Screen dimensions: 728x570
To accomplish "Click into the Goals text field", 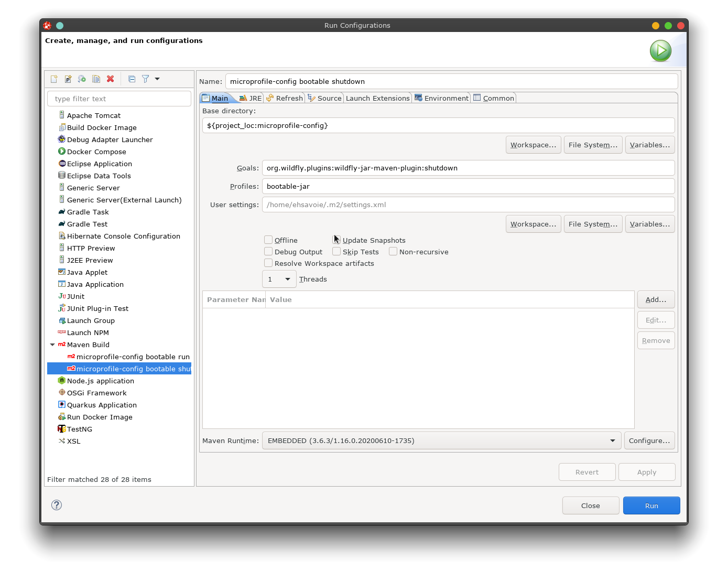I will pos(468,168).
